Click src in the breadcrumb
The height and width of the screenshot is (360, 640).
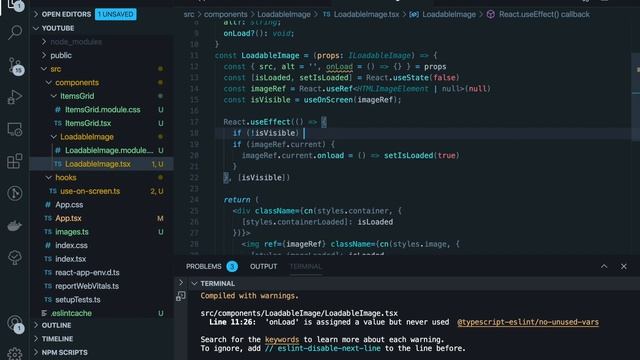(x=189, y=14)
